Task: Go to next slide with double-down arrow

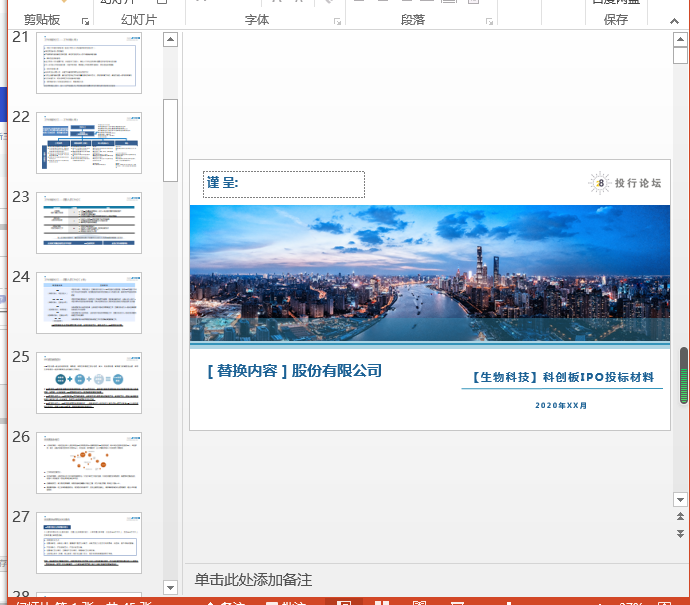Action: coord(680,534)
